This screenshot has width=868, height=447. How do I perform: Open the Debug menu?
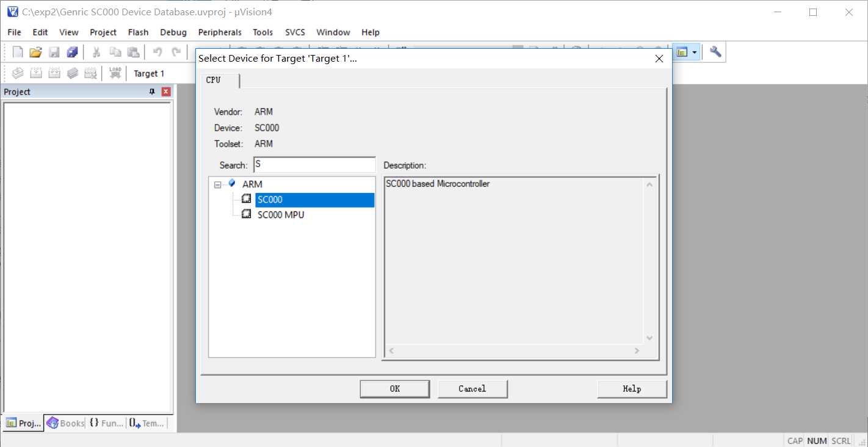[x=173, y=32]
